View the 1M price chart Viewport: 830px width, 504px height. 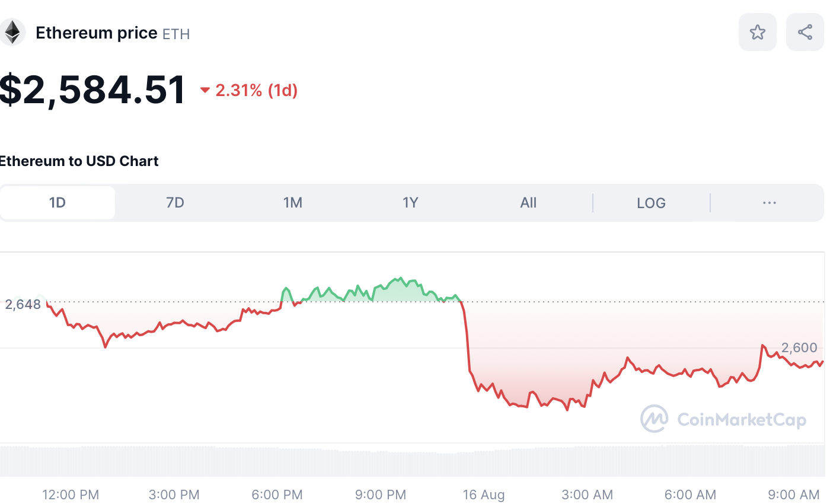(x=292, y=202)
